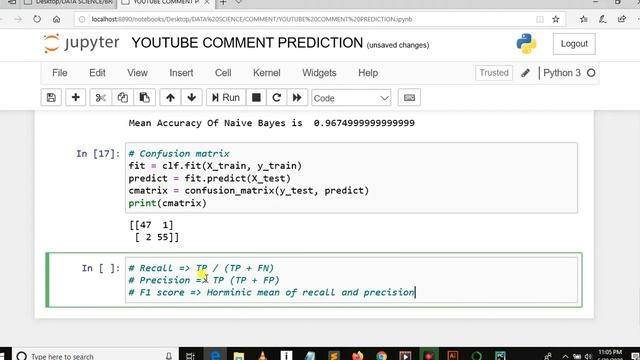The image size is (640, 360).
Task: Add page to favorites star icon
Action: click(x=556, y=19)
